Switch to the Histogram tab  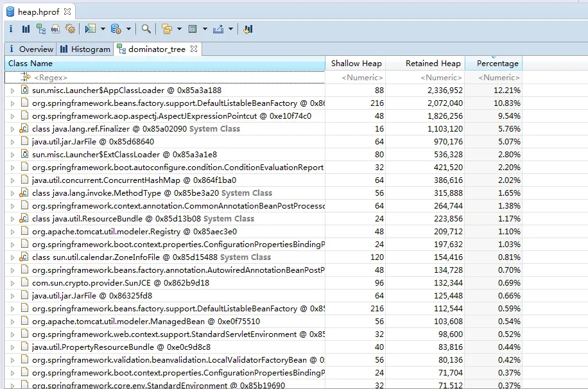point(85,49)
